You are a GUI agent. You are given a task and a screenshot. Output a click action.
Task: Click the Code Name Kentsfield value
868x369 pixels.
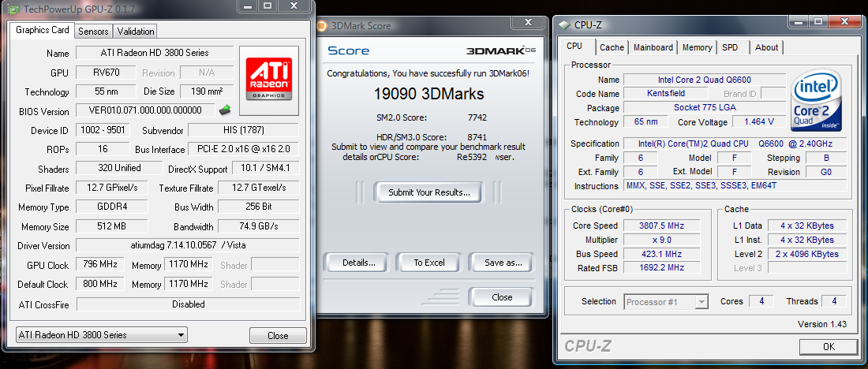coord(665,94)
